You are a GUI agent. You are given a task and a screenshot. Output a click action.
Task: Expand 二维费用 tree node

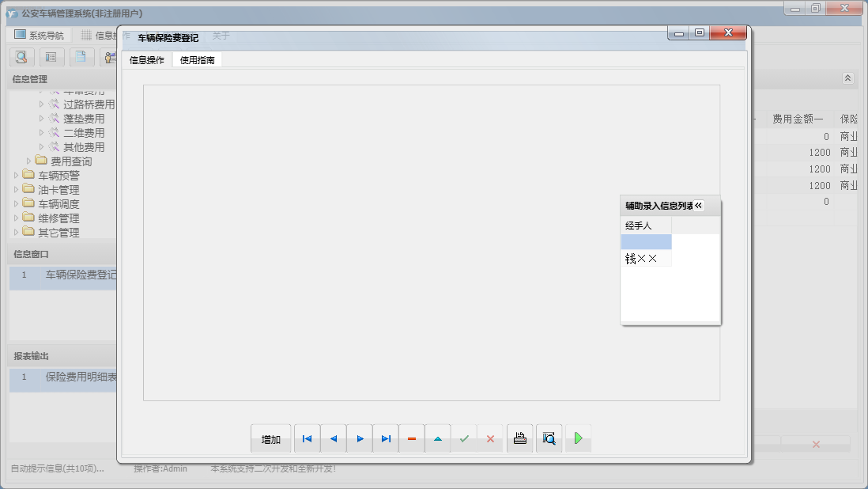tap(41, 132)
